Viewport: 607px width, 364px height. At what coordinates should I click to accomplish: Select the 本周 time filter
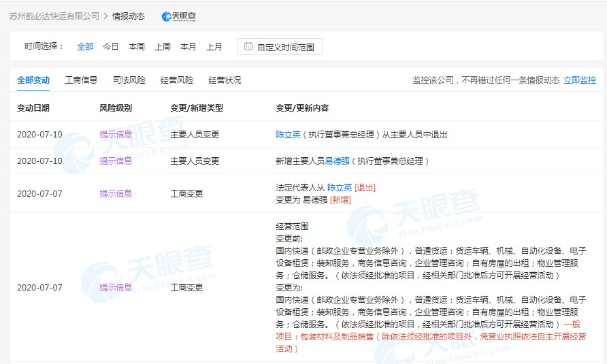(x=137, y=47)
